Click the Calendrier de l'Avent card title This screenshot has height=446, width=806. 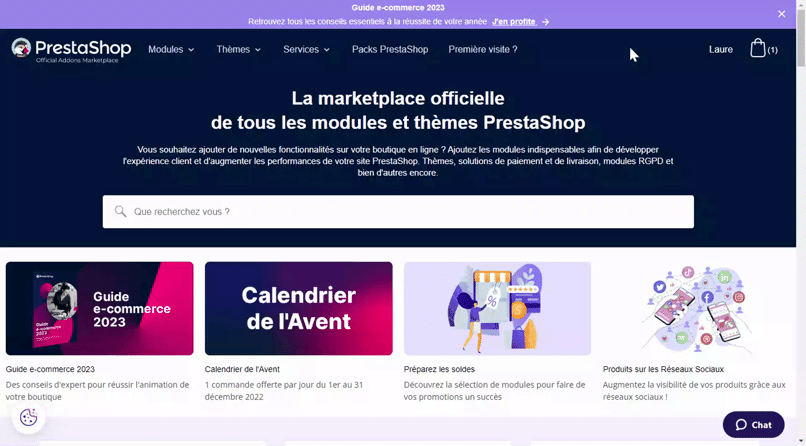(x=242, y=369)
